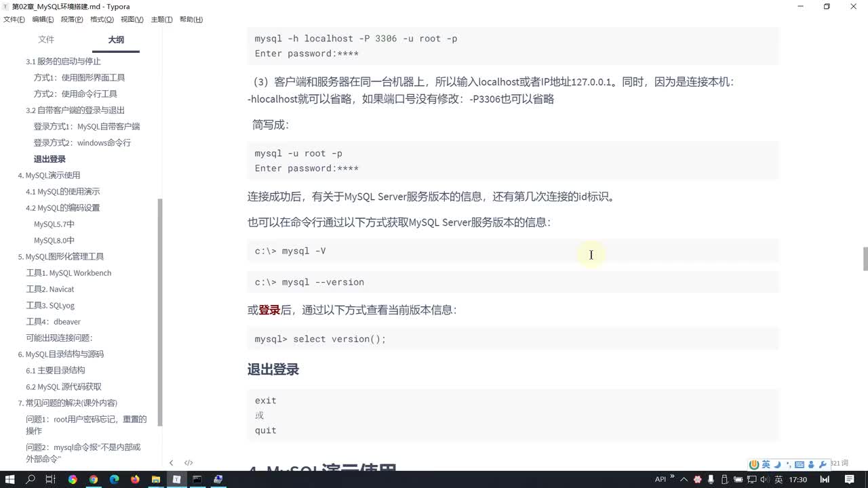The height and width of the screenshot is (488, 868).
Task: Collapse the sidebar with the left arrow icon
Action: (171, 463)
